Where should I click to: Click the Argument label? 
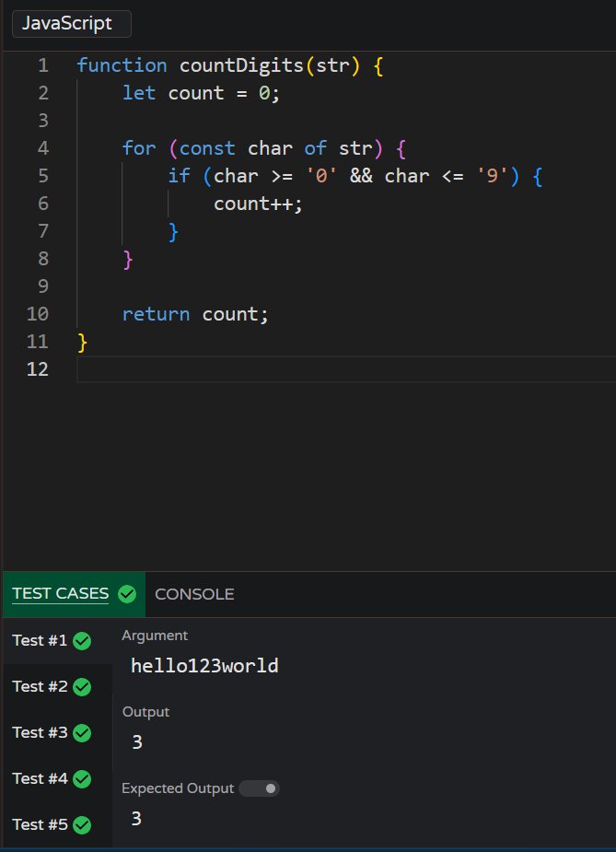[x=155, y=636]
